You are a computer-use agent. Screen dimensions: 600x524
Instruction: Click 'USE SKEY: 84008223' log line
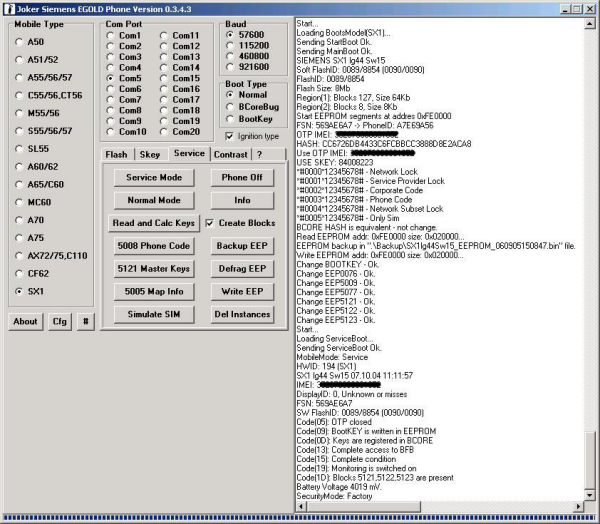[335, 162]
